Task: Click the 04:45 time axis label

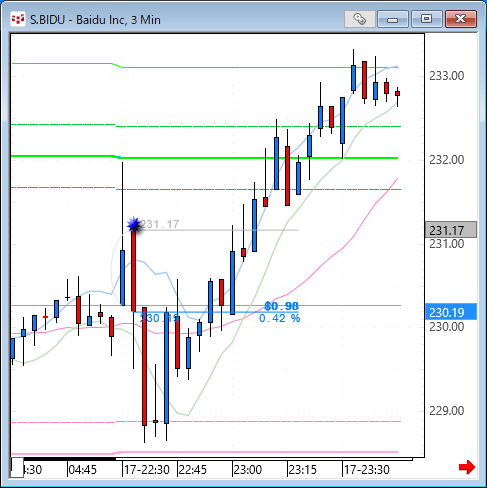Action: 82,470
